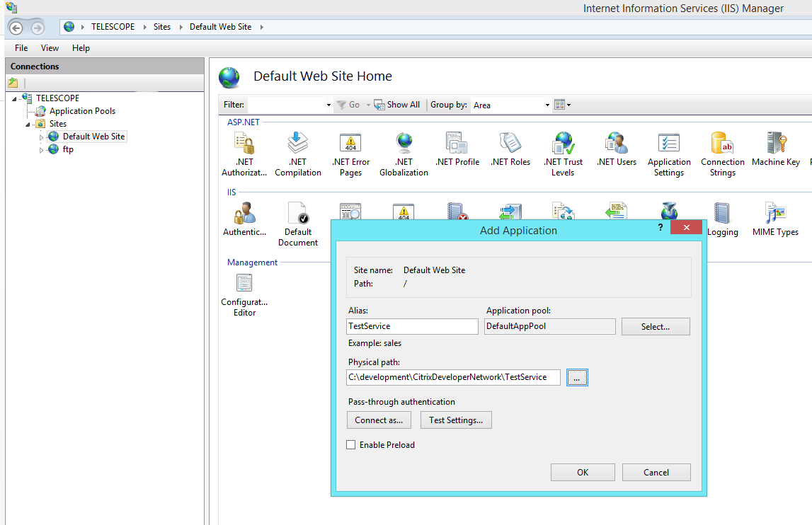Open the .NET Compilation feature
This screenshot has height=525, width=812.
[x=297, y=154]
